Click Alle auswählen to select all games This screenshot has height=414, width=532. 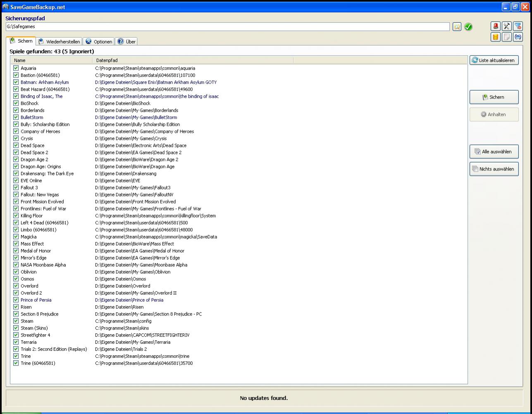click(x=494, y=152)
